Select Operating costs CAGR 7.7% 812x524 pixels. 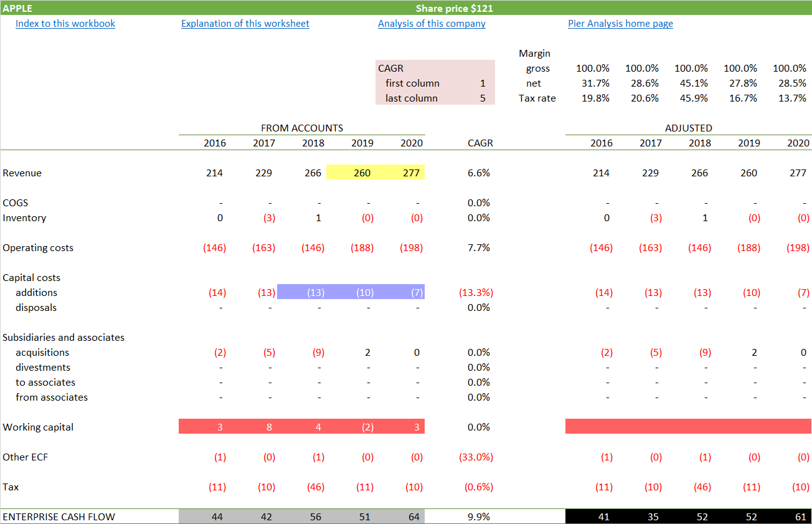[x=479, y=248]
